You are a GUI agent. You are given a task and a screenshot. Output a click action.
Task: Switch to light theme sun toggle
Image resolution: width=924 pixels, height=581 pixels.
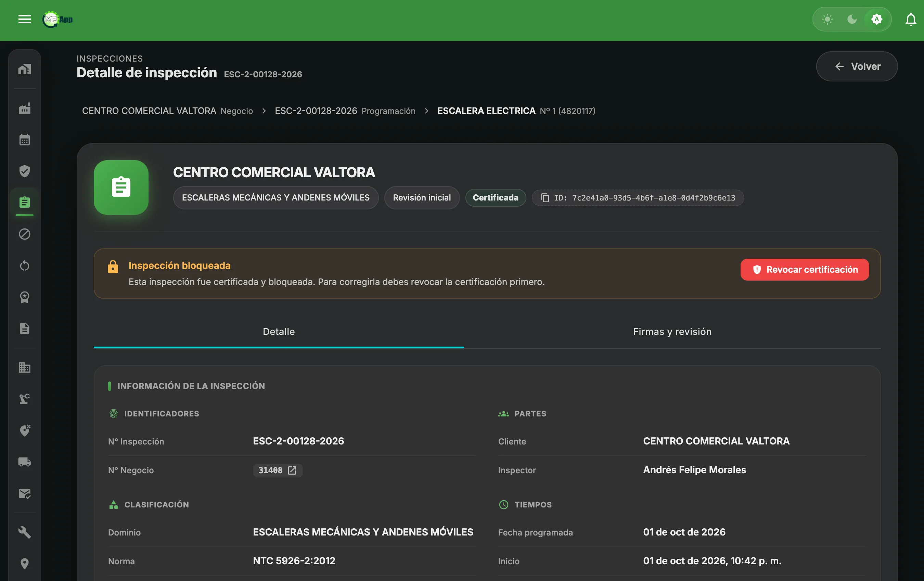pyautogui.click(x=827, y=19)
